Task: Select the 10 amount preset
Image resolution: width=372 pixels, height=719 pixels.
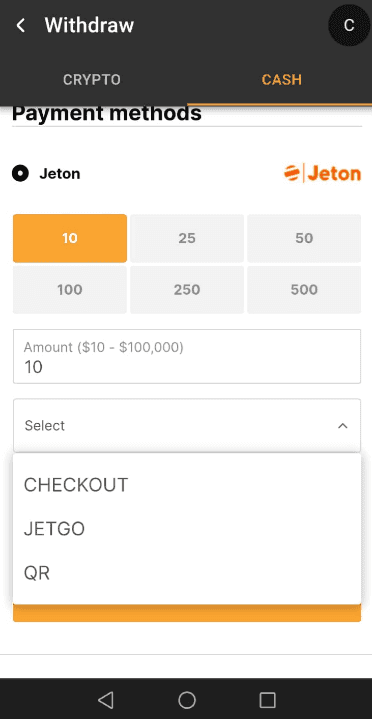Action: click(70, 238)
